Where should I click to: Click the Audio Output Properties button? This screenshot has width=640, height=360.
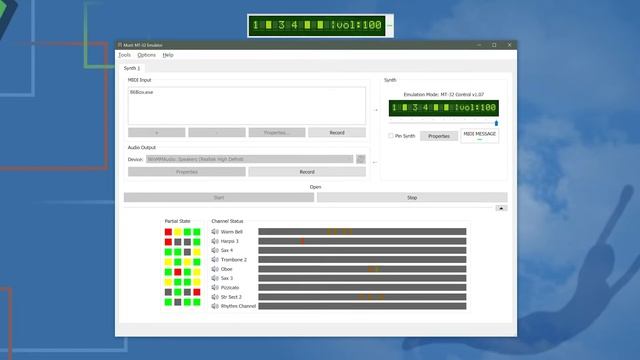(x=187, y=172)
